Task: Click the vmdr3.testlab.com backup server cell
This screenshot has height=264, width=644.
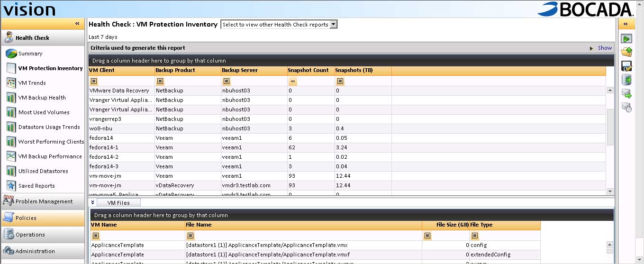Action: click(254, 185)
